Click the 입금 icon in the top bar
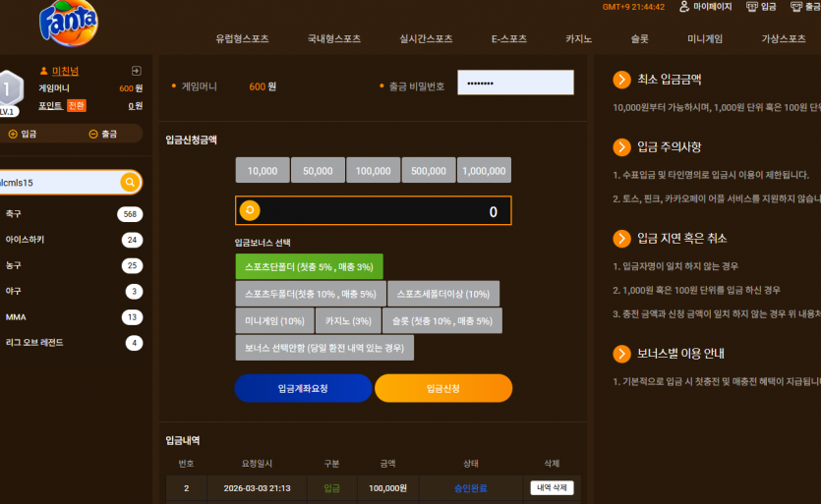Screen dimensions: 821x504 click(x=761, y=7)
